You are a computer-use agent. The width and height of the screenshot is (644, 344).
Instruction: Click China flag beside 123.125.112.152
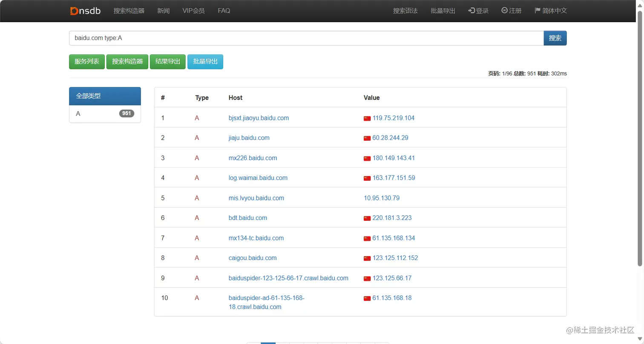(x=367, y=258)
